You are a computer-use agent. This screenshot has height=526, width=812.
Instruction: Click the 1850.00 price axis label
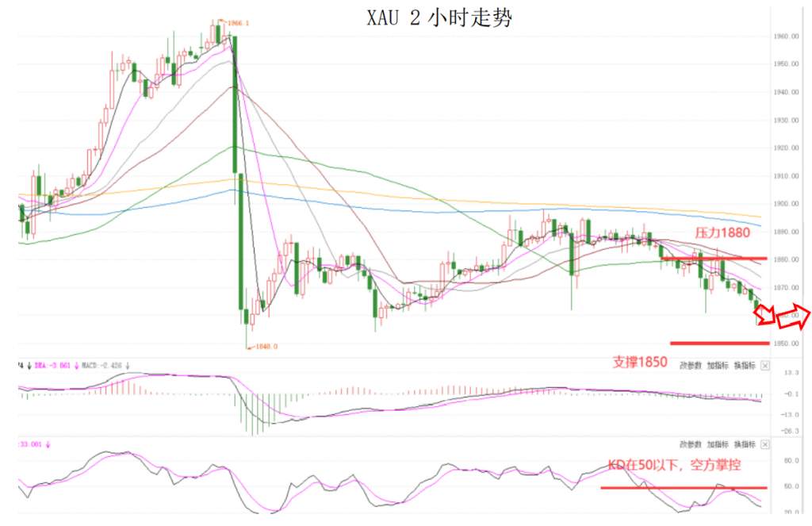pos(786,344)
